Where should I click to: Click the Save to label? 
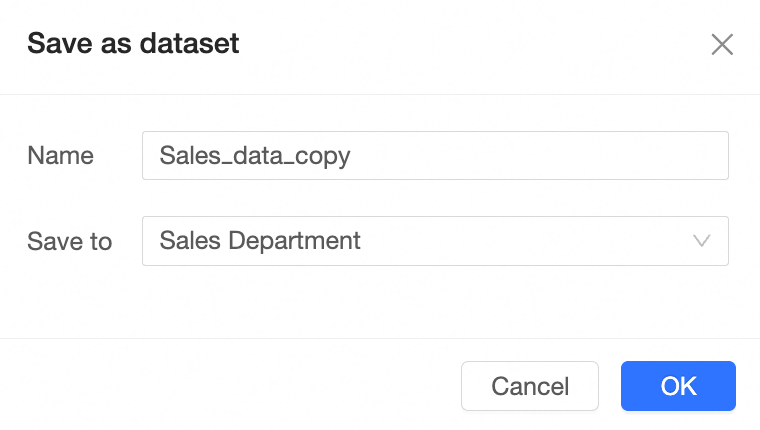coord(69,241)
